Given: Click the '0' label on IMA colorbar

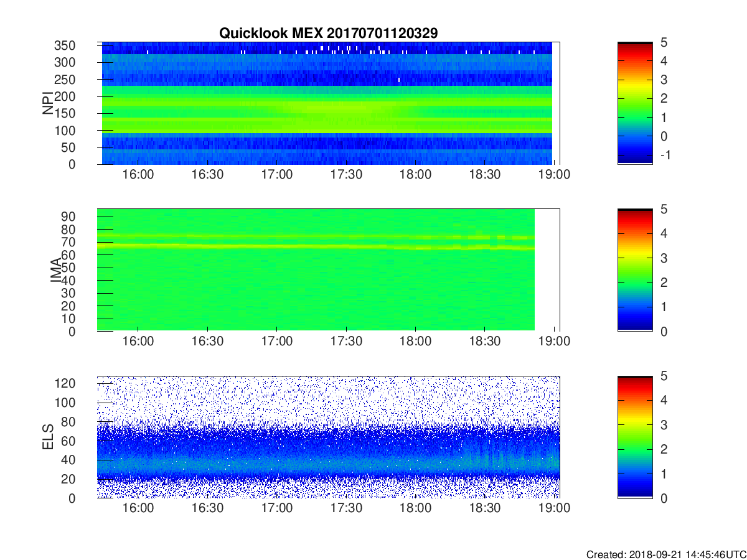Looking at the screenshot, I should pos(663,331).
